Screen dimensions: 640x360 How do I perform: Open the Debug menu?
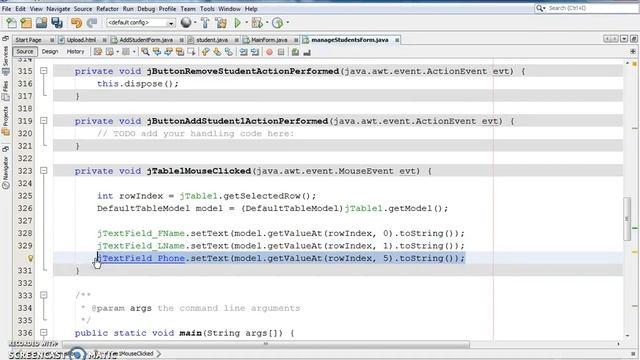click(x=146, y=9)
